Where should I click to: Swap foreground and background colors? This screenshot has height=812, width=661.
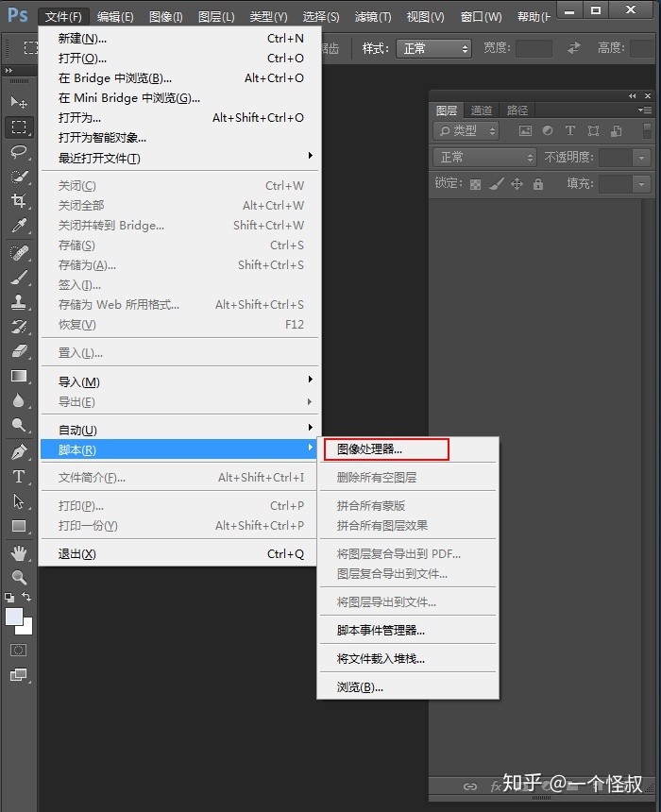point(26,597)
